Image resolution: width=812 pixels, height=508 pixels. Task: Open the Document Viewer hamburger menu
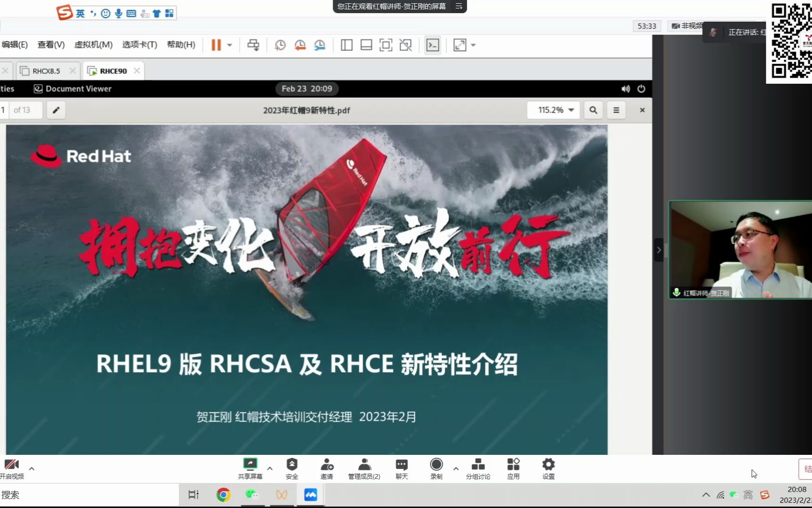[616, 110]
